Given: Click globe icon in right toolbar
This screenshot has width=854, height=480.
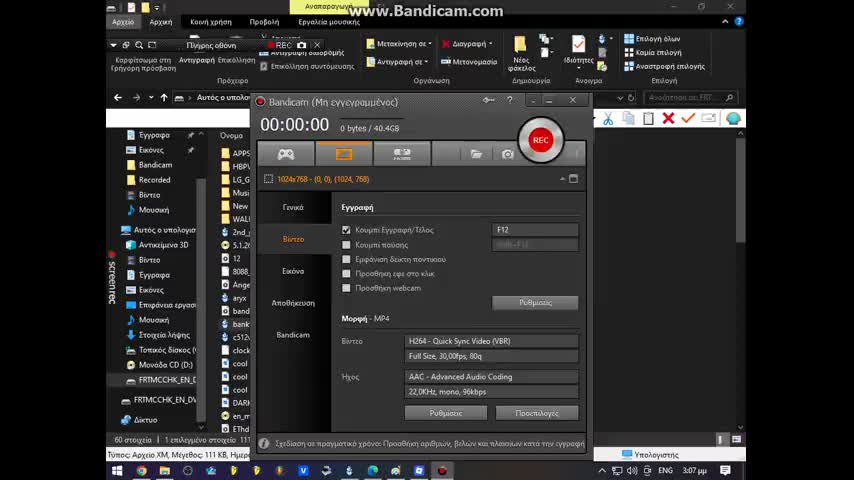Looking at the screenshot, I should pos(733,118).
